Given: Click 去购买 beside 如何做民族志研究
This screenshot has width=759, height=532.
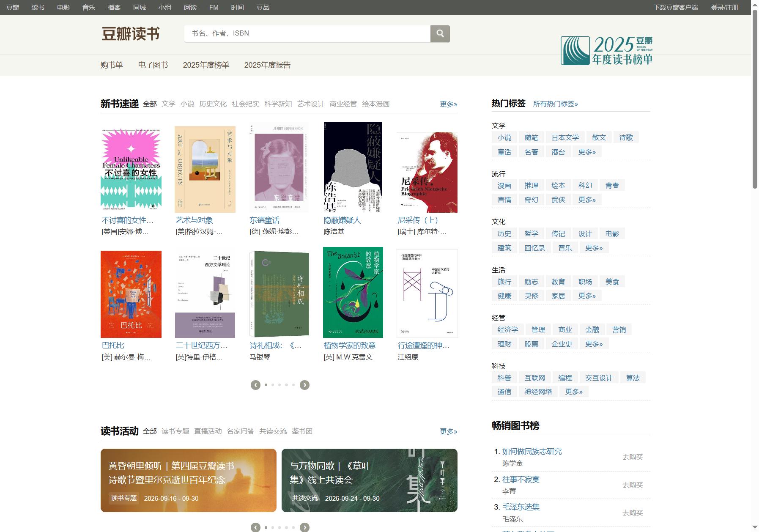Looking at the screenshot, I should (633, 457).
